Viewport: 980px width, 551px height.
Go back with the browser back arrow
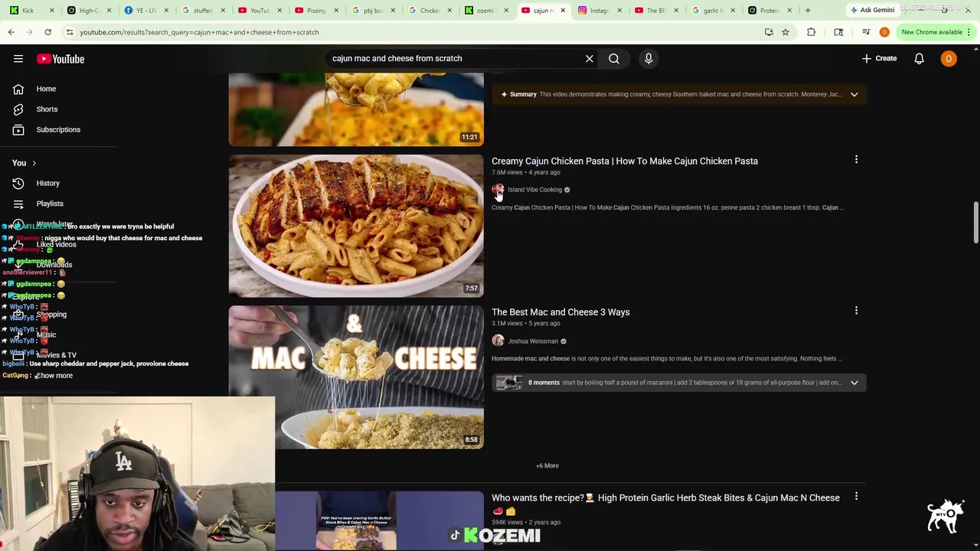[11, 32]
